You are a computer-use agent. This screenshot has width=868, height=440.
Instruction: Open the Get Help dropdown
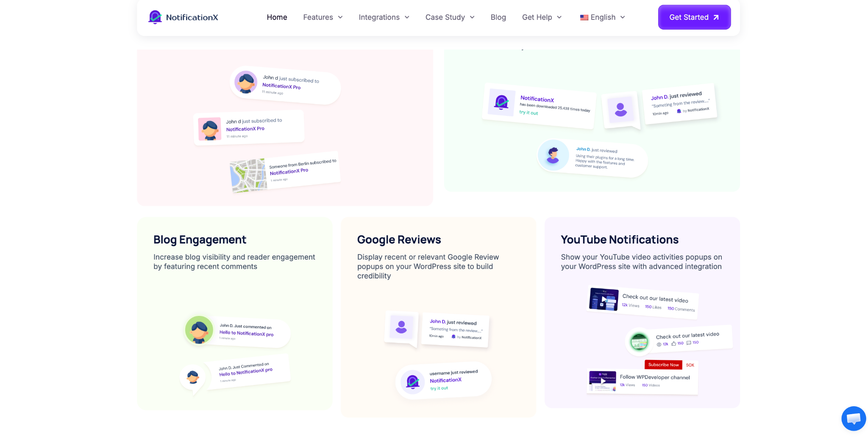[x=542, y=17]
